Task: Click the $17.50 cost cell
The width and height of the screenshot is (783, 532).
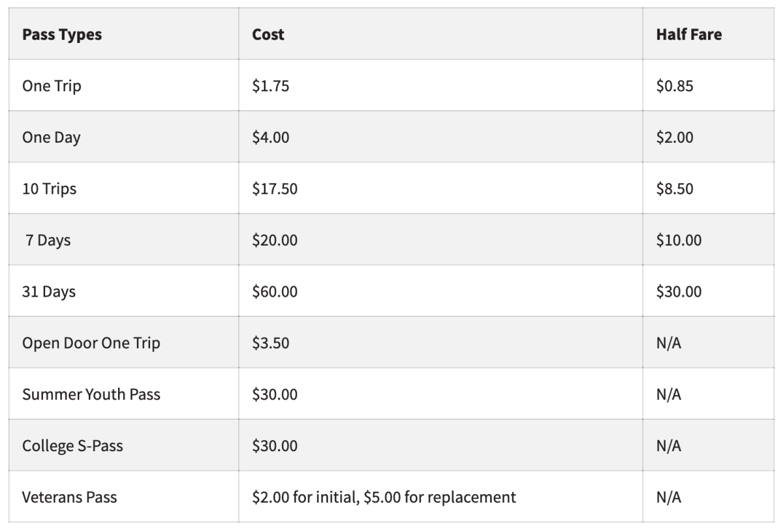Action: click(275, 189)
